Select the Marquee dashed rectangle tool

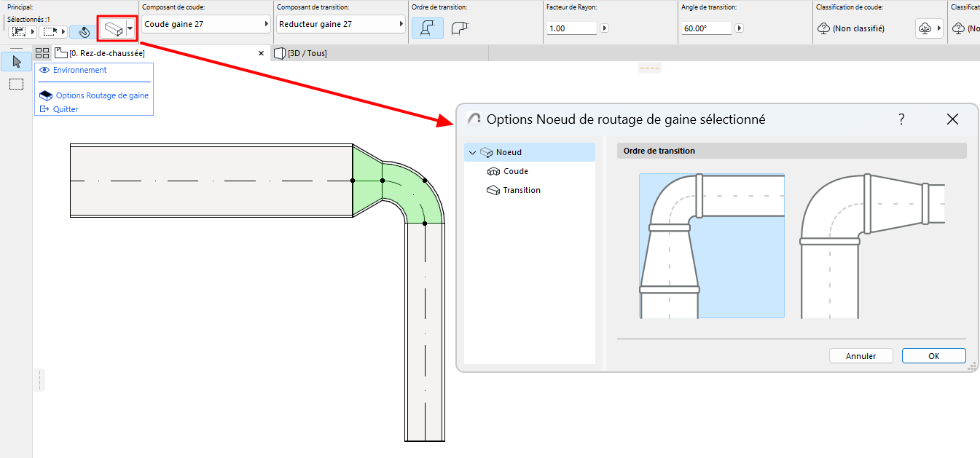16,84
